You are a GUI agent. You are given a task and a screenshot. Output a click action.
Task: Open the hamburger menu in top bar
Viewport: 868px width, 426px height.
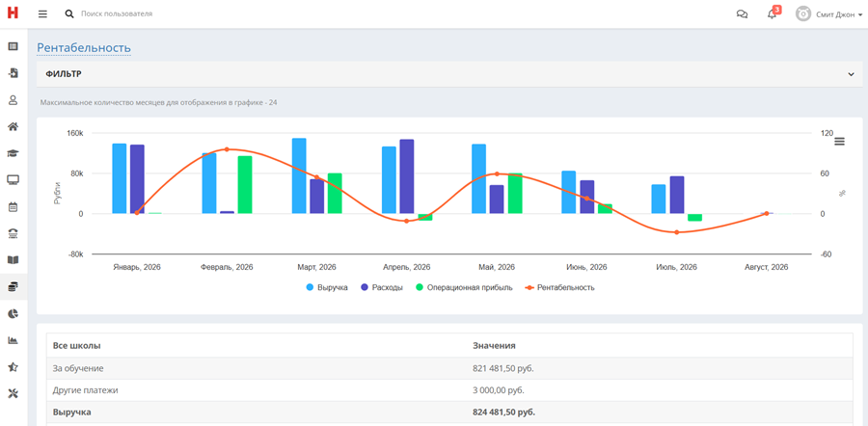[x=42, y=13]
